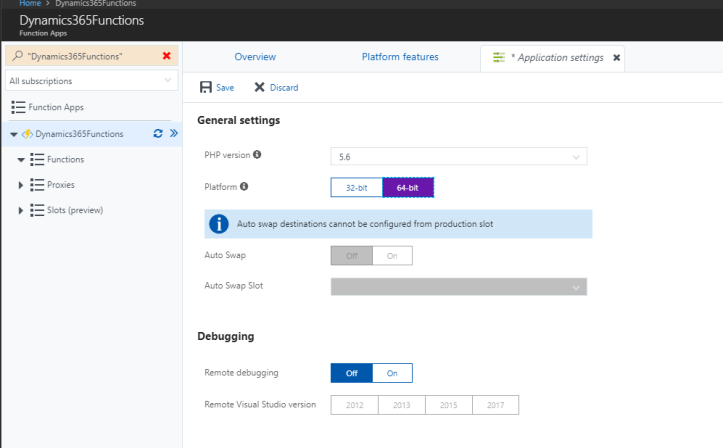Select Functions in the tree
Screen dimensions: 723x448
pyautogui.click(x=65, y=159)
